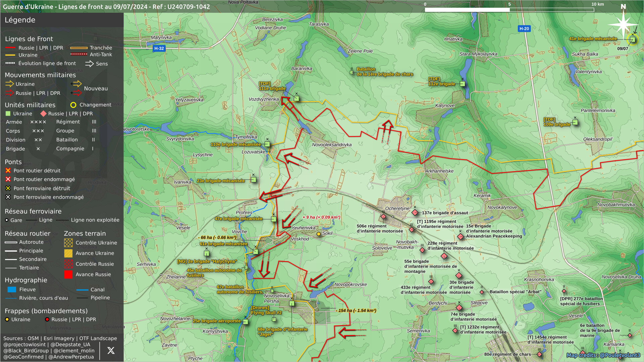Click the Légende panel header
Viewport: 644px width, 362px height.
(x=20, y=20)
